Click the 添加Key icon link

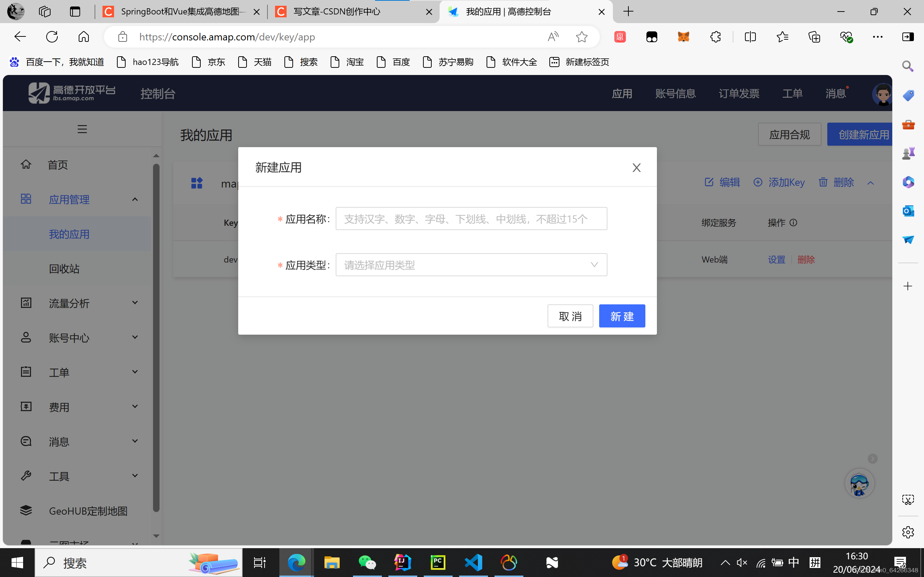point(758,182)
